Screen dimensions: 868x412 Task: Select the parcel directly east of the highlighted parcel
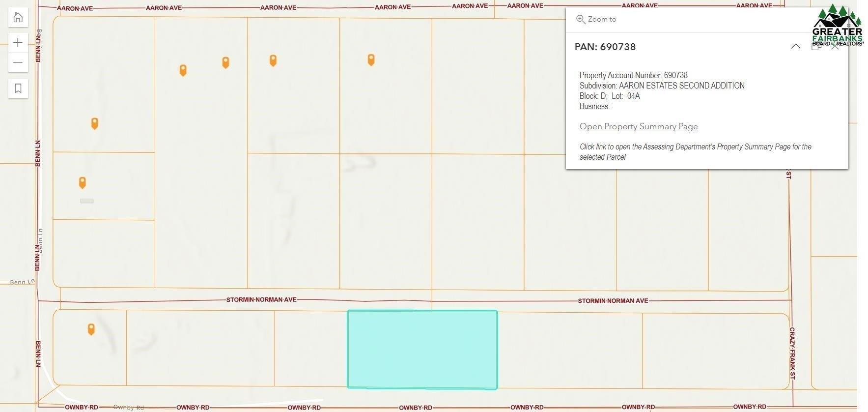point(569,350)
